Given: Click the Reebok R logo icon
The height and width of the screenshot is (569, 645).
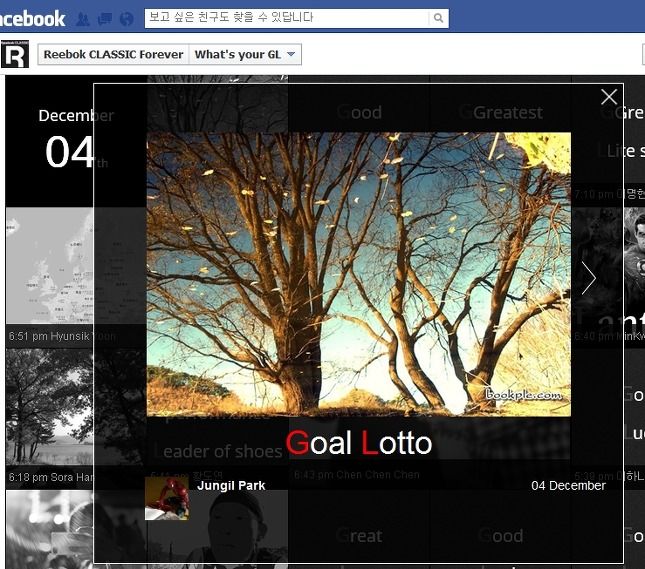Looking at the screenshot, I should 15,54.
